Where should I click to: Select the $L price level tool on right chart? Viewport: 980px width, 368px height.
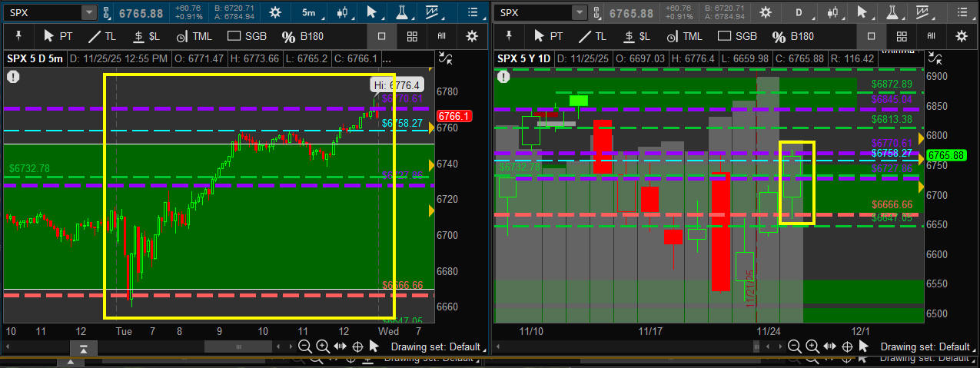[x=636, y=36]
